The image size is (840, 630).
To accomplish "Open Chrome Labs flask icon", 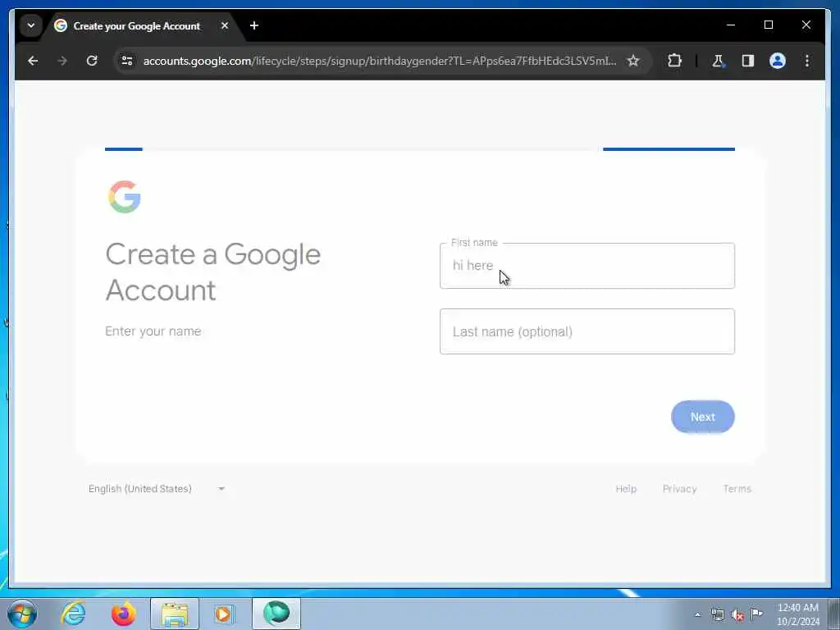I will coord(718,61).
